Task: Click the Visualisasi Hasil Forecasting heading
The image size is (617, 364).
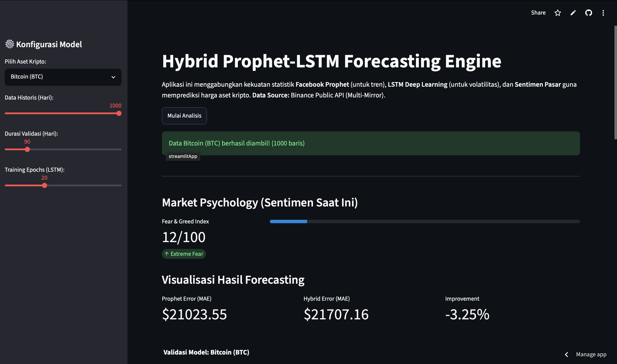Action: (233, 280)
